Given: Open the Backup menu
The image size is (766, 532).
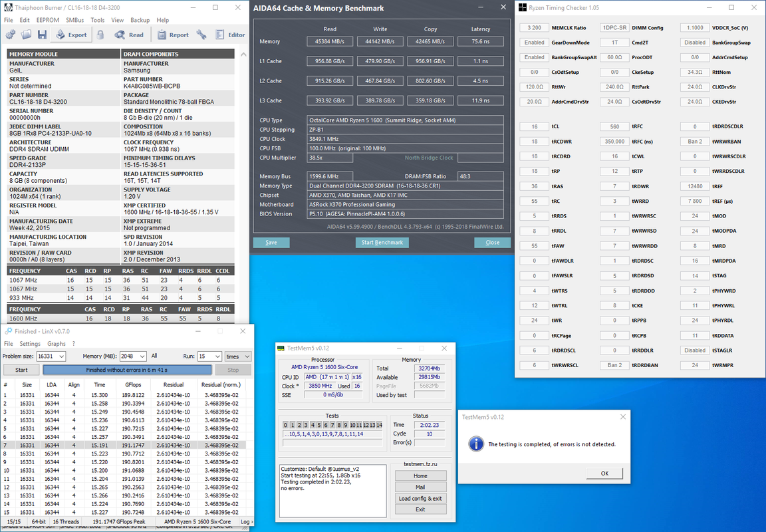Looking at the screenshot, I should (x=140, y=20).
